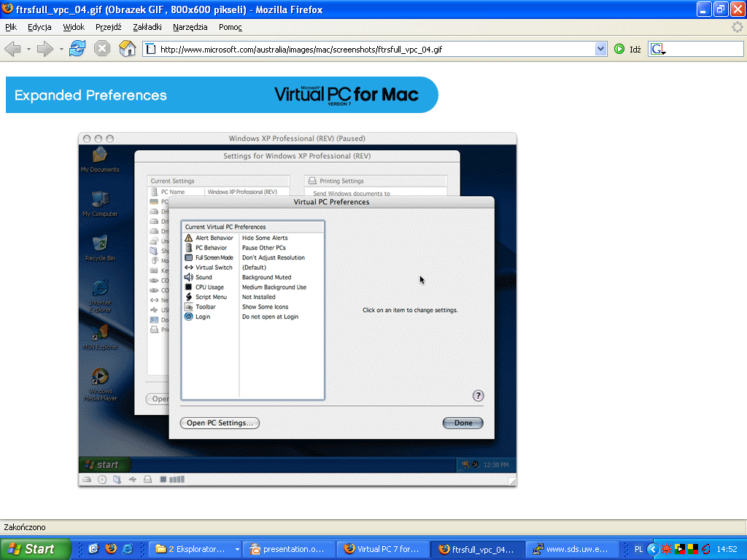Click into the Google search box

(704, 49)
